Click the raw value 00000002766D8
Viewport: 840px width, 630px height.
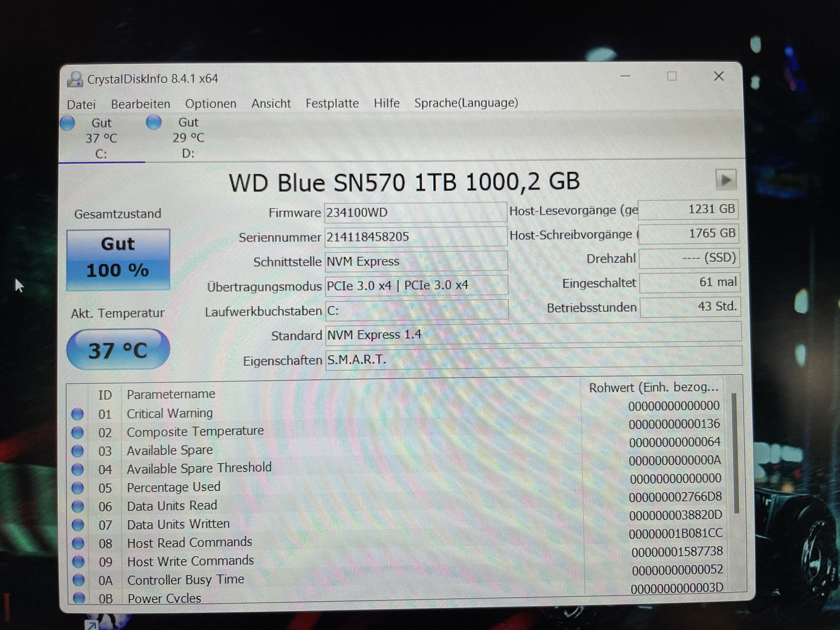click(x=675, y=497)
